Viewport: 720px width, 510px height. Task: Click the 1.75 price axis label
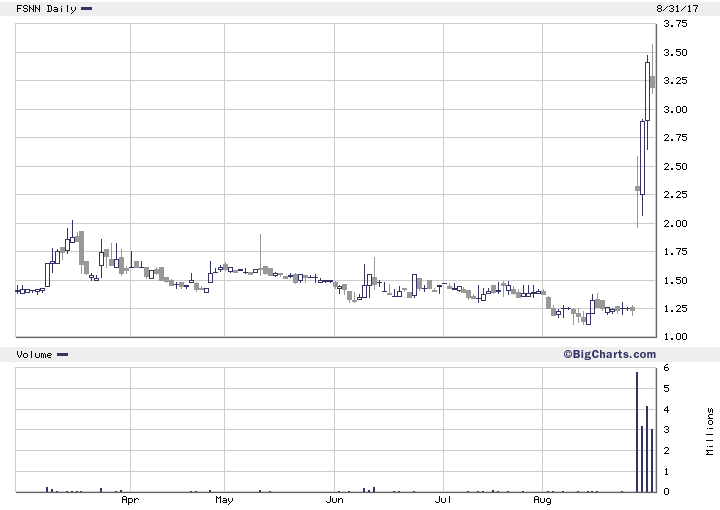[675, 252]
